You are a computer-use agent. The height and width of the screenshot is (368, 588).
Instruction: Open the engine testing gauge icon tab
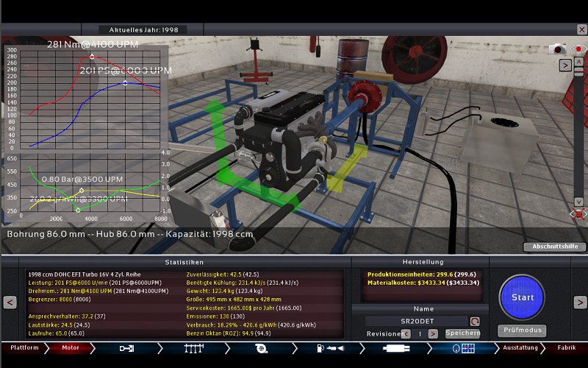(x=464, y=348)
